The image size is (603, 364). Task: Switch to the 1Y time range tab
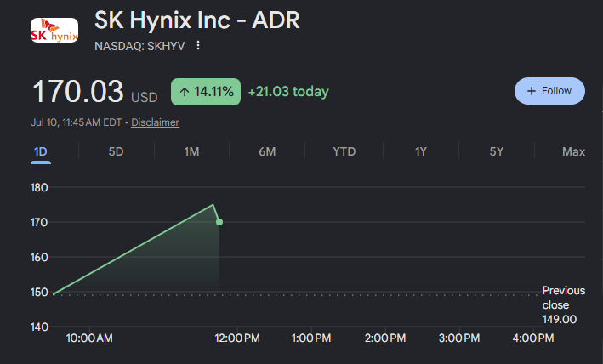(x=421, y=151)
